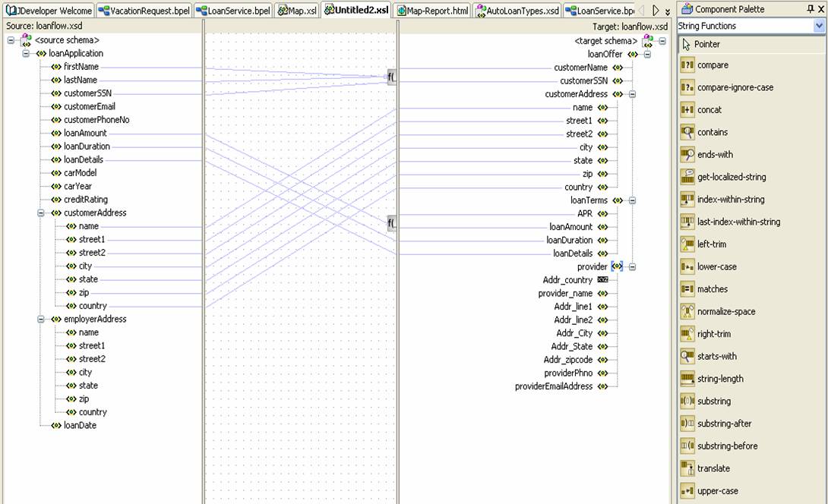Choose the concat function icon
Viewport: 828px width, 504px height.
pyautogui.click(x=687, y=110)
